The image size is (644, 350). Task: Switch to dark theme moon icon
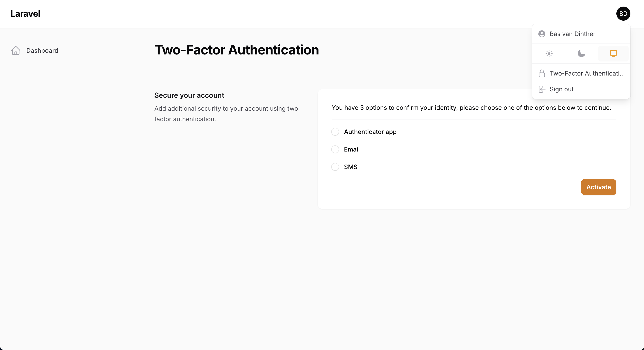tap(581, 54)
